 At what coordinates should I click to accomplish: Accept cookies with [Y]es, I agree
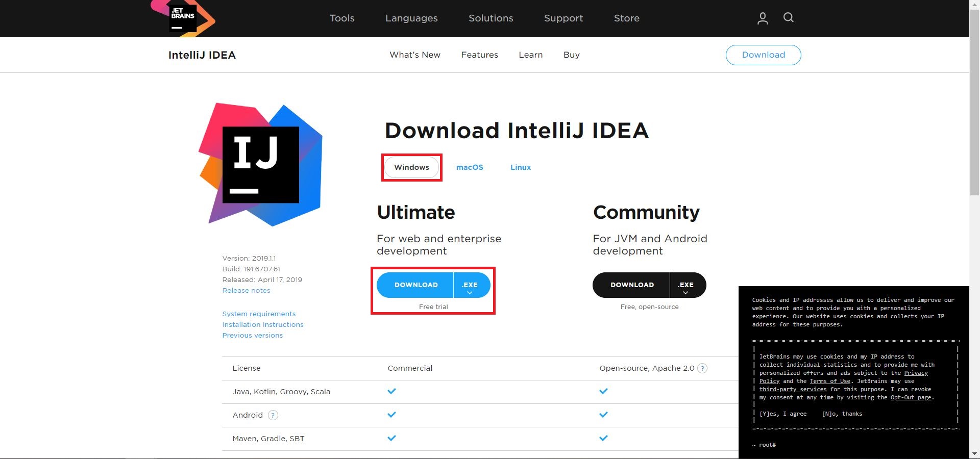(x=783, y=414)
